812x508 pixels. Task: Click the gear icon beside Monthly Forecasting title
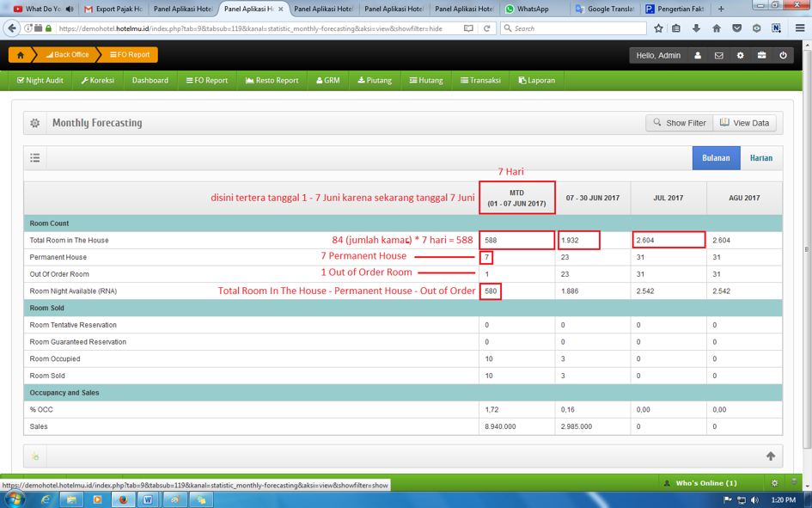[x=35, y=123]
